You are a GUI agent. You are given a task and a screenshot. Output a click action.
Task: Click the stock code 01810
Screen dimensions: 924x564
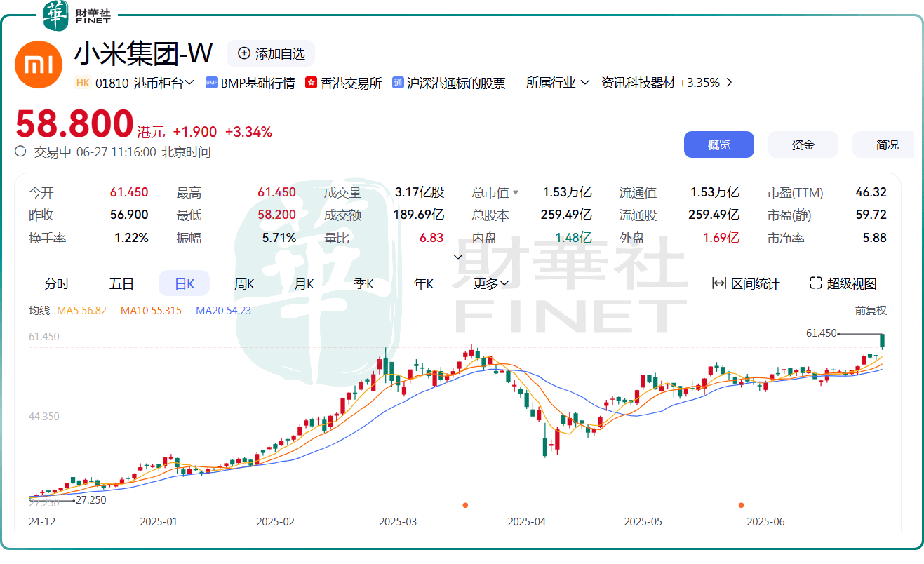(x=112, y=83)
